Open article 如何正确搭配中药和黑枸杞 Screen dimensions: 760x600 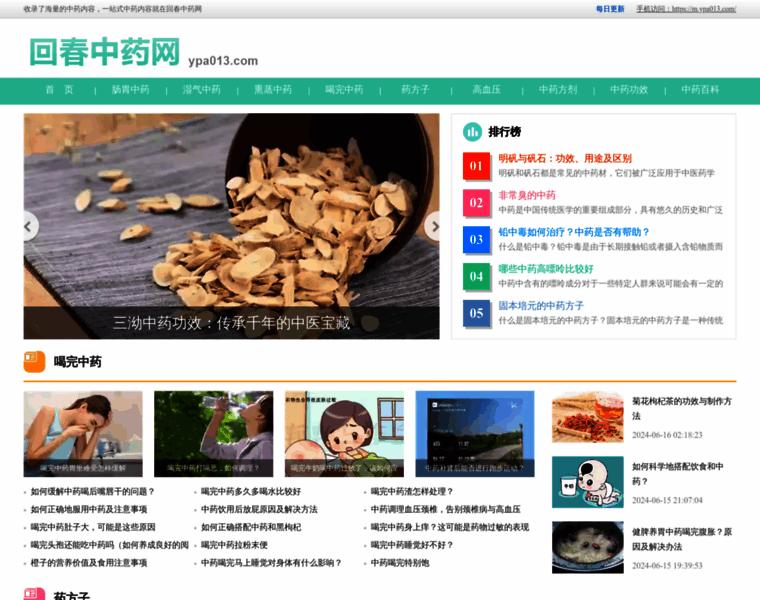coord(251,527)
